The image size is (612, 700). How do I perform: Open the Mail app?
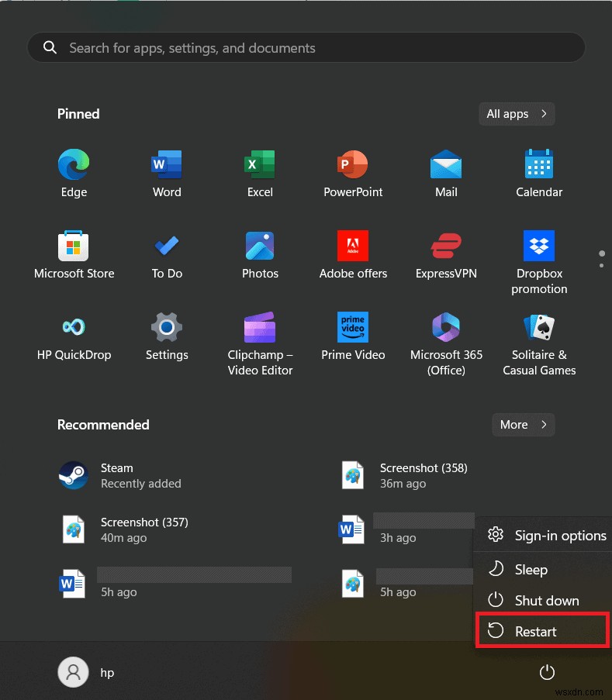point(446,173)
